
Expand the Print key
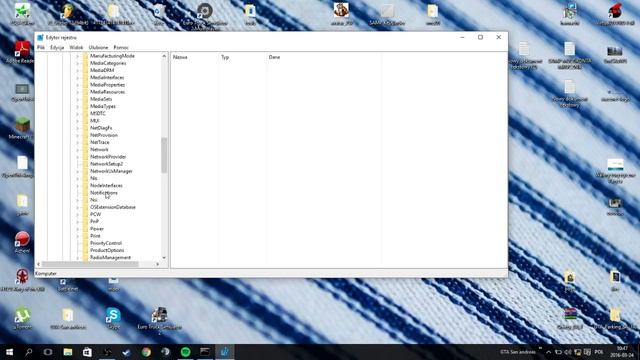(x=78, y=236)
